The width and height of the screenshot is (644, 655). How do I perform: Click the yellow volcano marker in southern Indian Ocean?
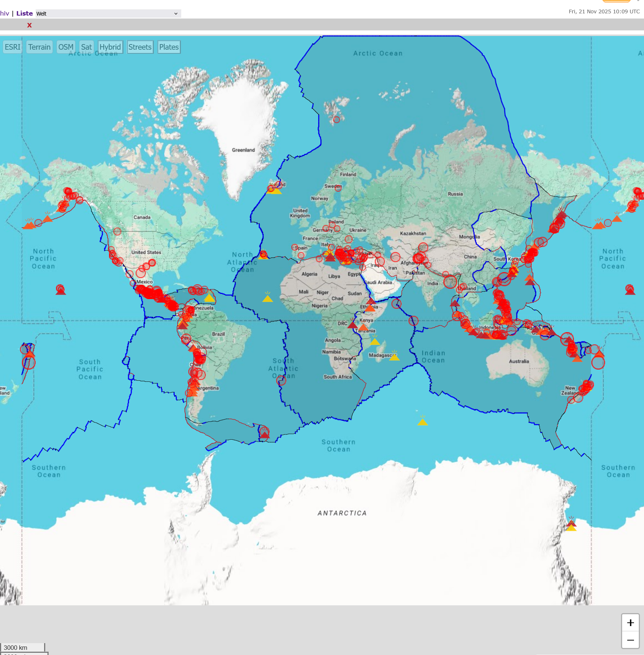422,421
